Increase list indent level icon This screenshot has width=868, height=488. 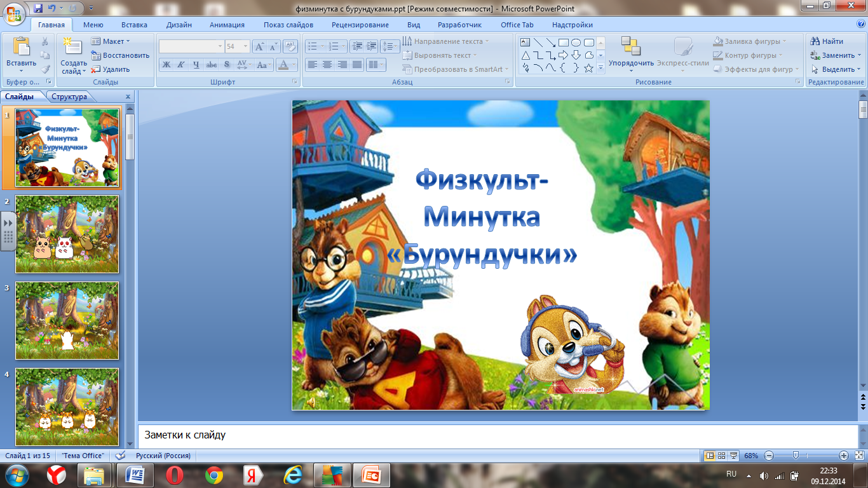point(371,46)
